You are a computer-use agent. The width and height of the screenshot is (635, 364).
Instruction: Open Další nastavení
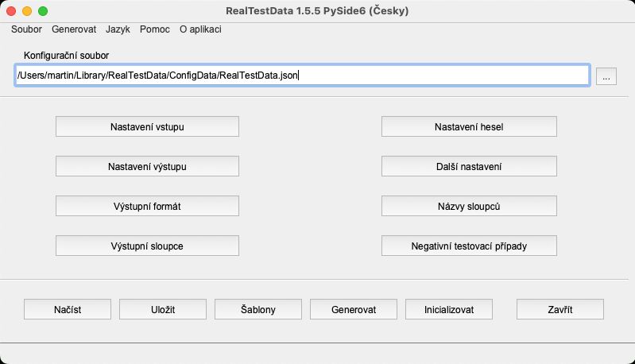coord(469,166)
